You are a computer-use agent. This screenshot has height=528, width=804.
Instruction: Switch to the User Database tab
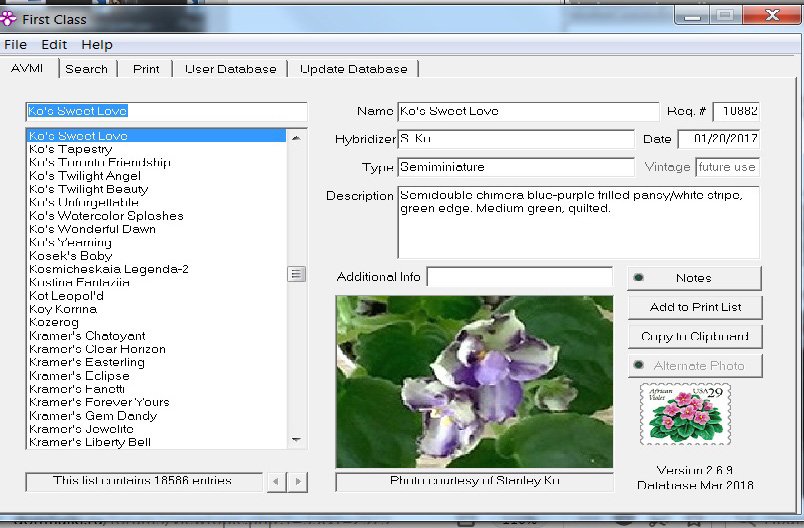click(x=231, y=69)
